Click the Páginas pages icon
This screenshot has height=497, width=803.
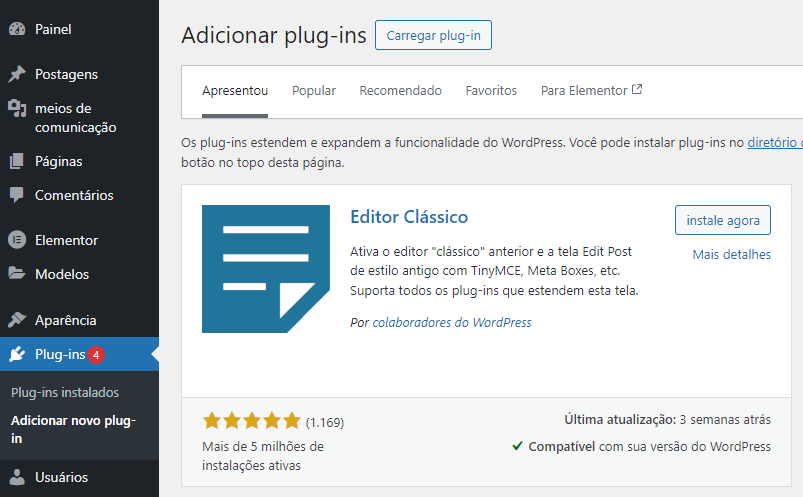pos(17,161)
